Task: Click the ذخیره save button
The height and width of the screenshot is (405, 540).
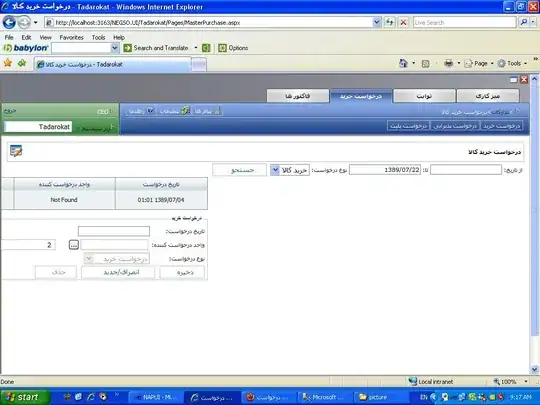Action: pos(182,272)
